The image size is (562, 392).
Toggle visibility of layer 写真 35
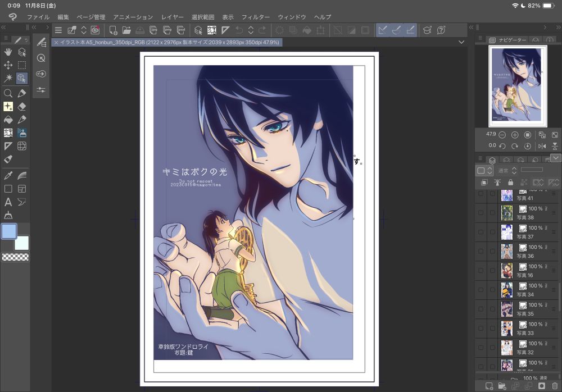point(481,309)
